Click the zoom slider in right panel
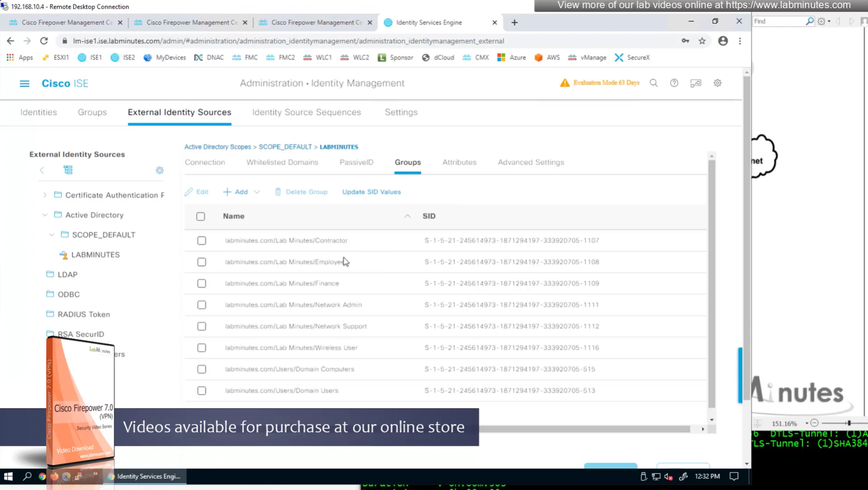Image resolution: width=868 pixels, height=490 pixels. click(849, 423)
